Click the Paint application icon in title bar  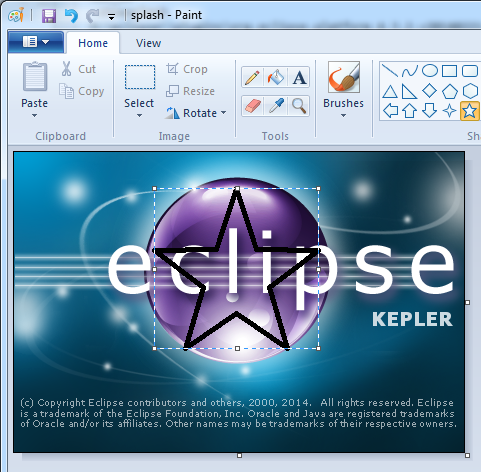coord(16,15)
